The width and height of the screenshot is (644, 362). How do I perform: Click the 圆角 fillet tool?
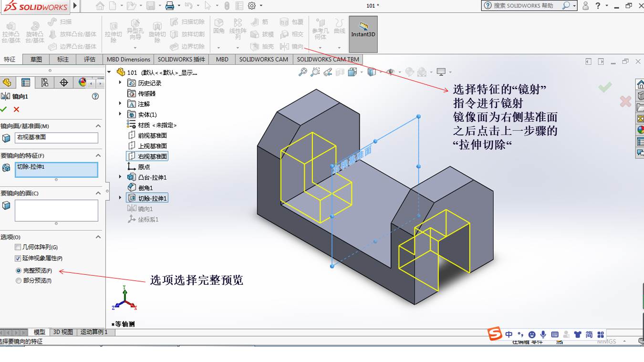click(x=219, y=26)
